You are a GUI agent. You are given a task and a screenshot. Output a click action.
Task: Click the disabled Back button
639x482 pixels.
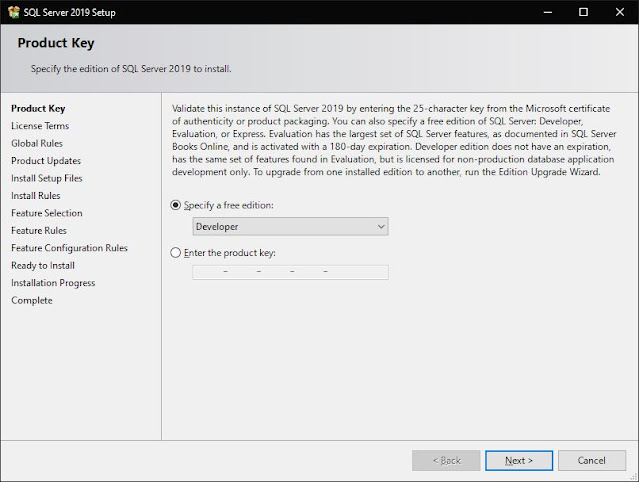pos(446,460)
